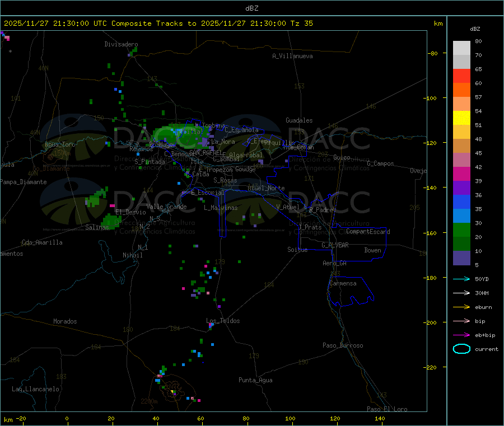Click the 'Paso_El_Loro' map label

(388, 409)
